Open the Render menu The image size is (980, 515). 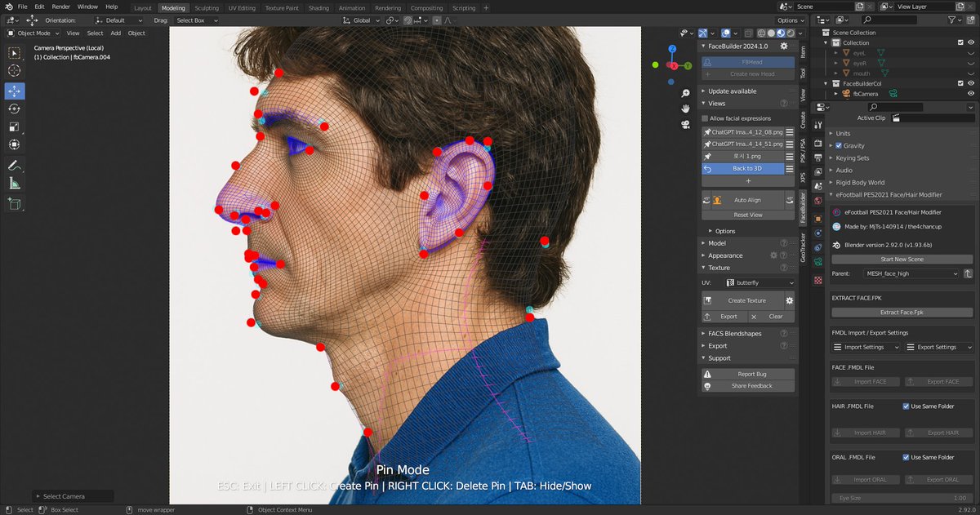[61, 7]
